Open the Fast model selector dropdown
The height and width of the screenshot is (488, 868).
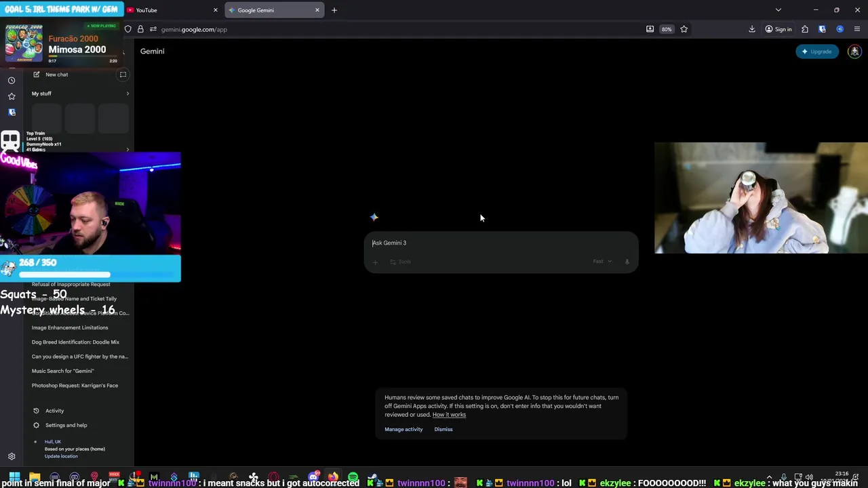tap(602, 262)
